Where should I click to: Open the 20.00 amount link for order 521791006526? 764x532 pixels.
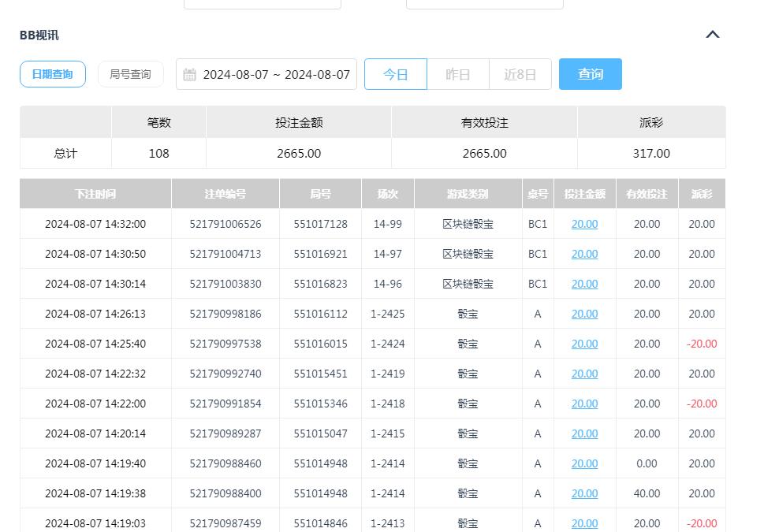pyautogui.click(x=583, y=224)
